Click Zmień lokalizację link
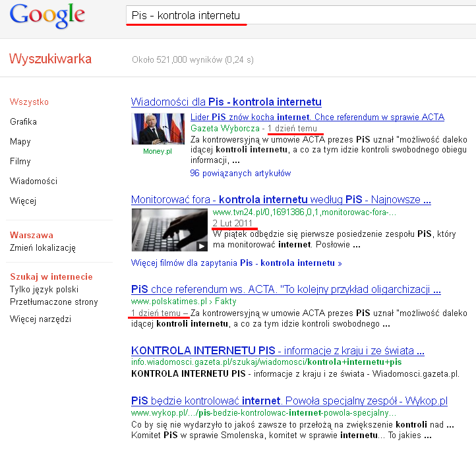476x450 pixels. tap(42, 248)
